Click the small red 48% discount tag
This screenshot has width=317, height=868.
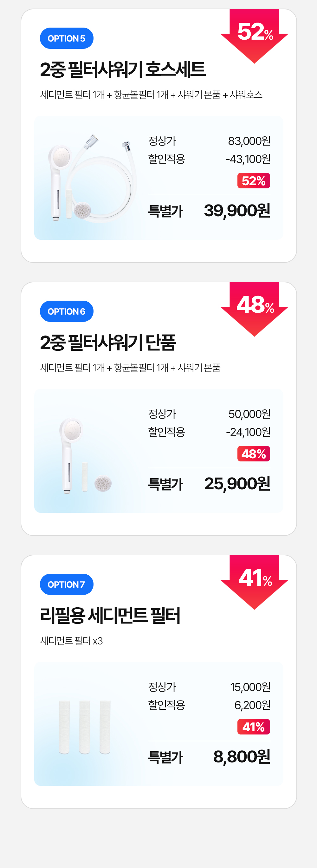pyautogui.click(x=254, y=454)
